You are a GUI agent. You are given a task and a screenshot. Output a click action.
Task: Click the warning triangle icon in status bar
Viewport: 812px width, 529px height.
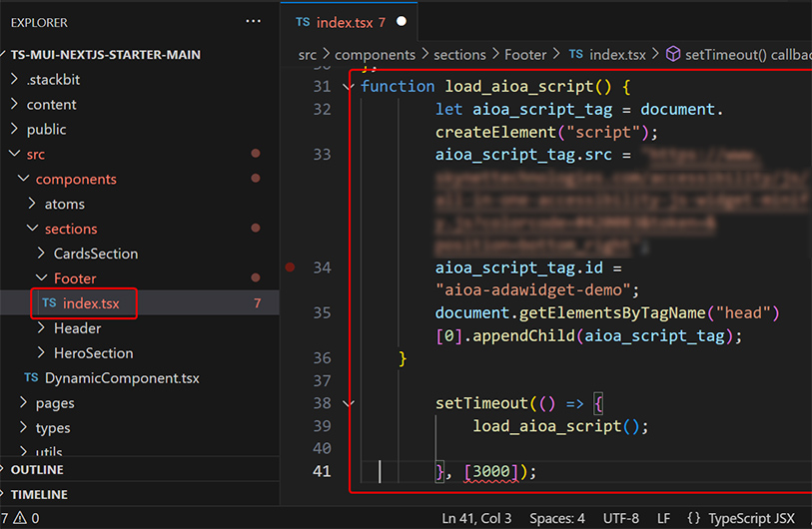pyautogui.click(x=21, y=518)
